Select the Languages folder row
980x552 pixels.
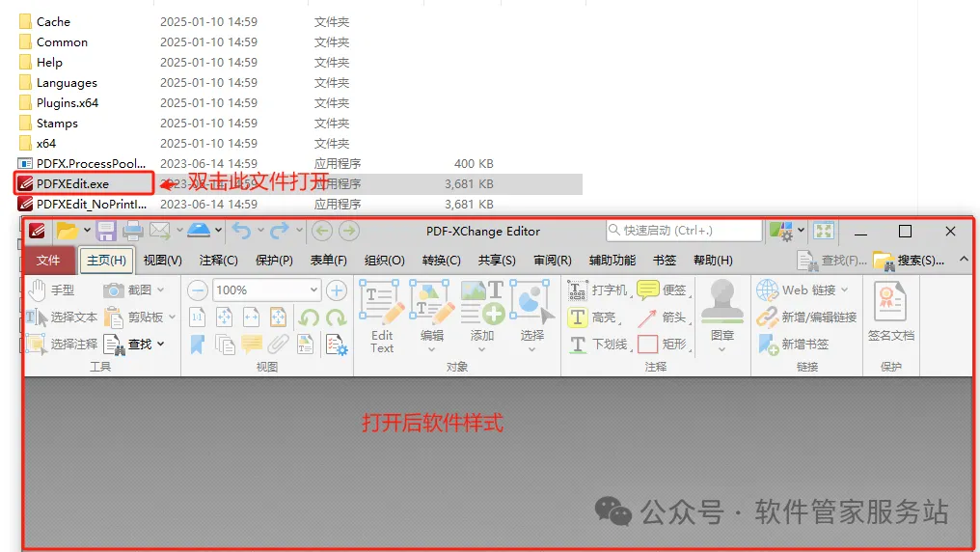pos(67,83)
